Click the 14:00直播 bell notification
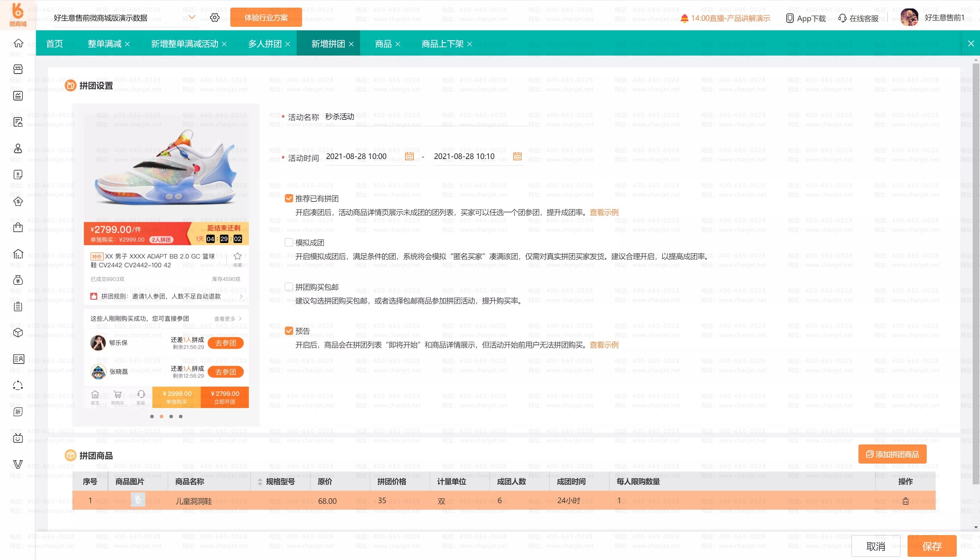This screenshot has width=980, height=560. pos(725,18)
